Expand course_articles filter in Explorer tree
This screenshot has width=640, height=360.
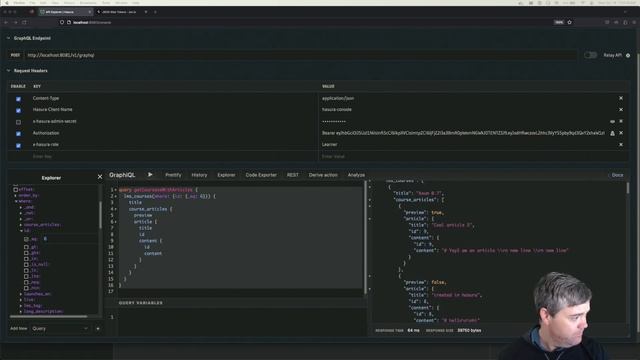pyautogui.click(x=21, y=225)
